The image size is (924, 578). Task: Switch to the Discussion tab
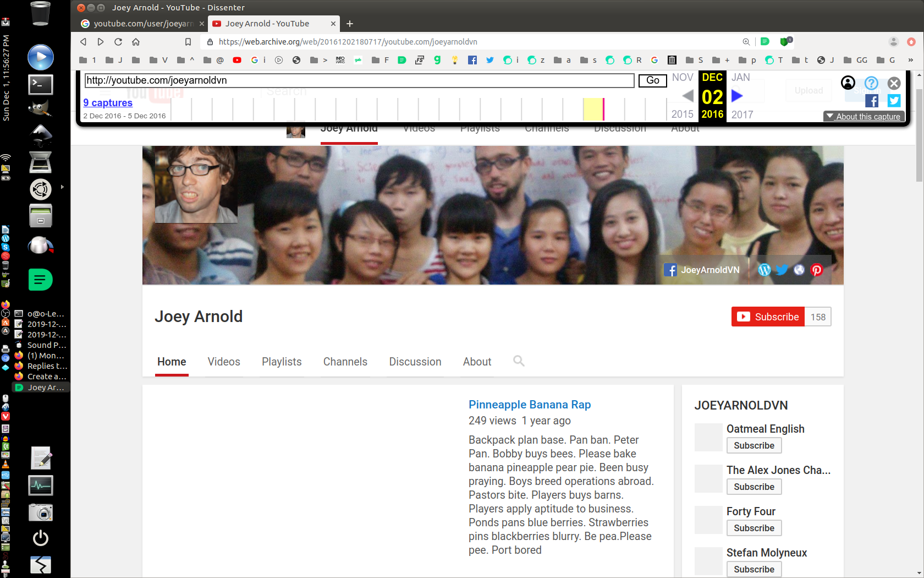[x=415, y=362]
